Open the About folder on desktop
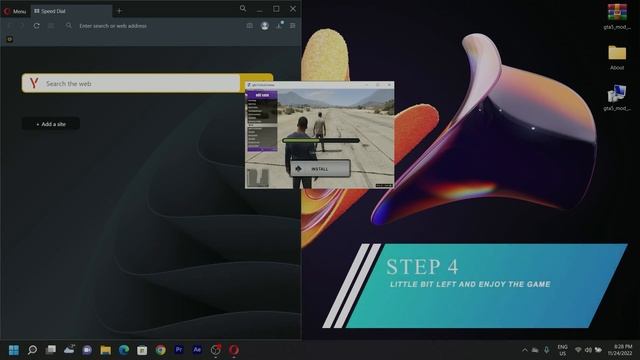This screenshot has height=360, width=640. click(x=617, y=57)
